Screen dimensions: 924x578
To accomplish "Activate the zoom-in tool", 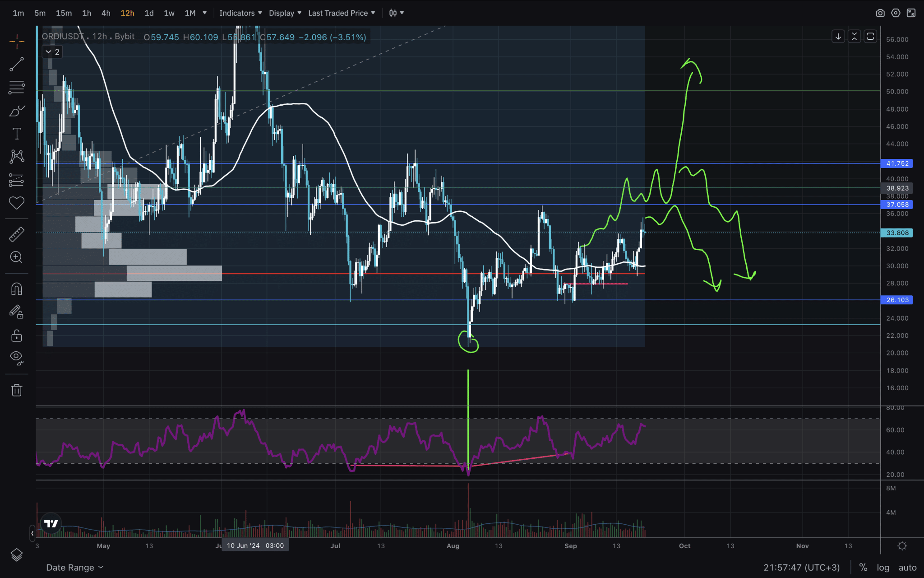I will pyautogui.click(x=16, y=257).
